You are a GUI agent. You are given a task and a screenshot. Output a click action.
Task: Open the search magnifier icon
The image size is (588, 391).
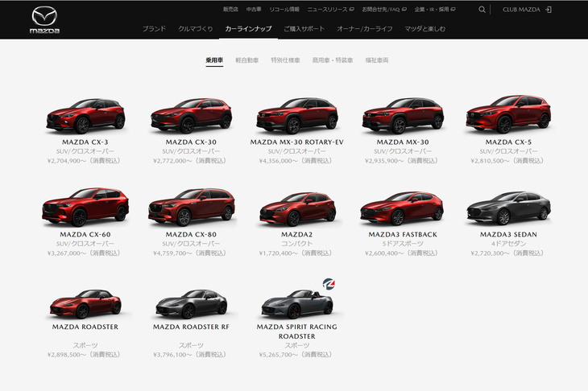482,10
